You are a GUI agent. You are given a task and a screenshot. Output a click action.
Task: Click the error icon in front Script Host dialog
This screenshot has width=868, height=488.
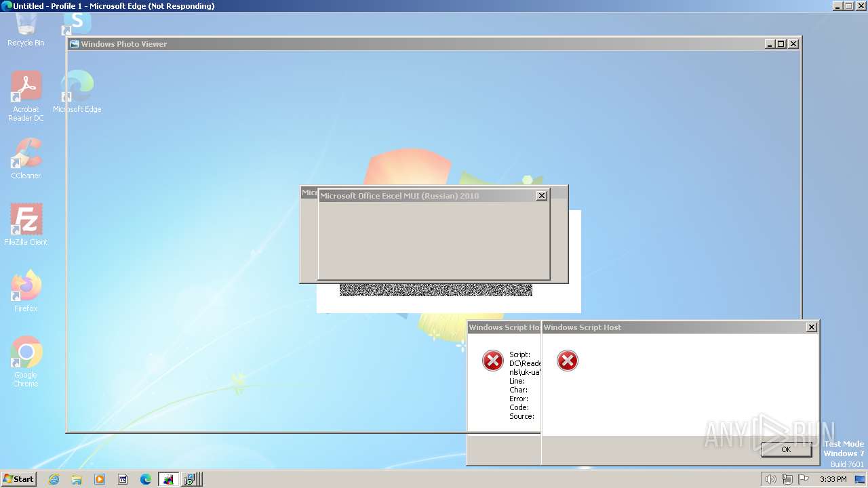(x=568, y=361)
